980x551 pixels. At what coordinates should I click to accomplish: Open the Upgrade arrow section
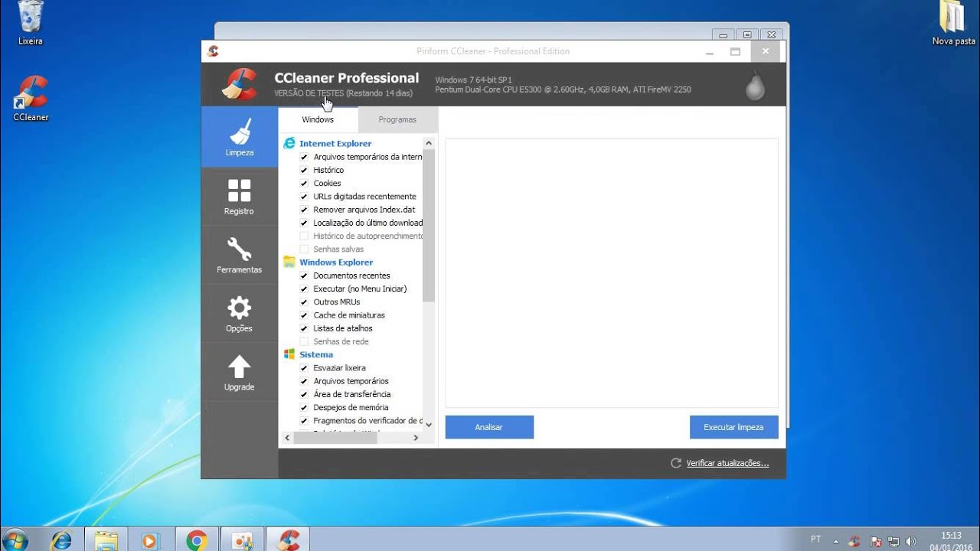240,373
